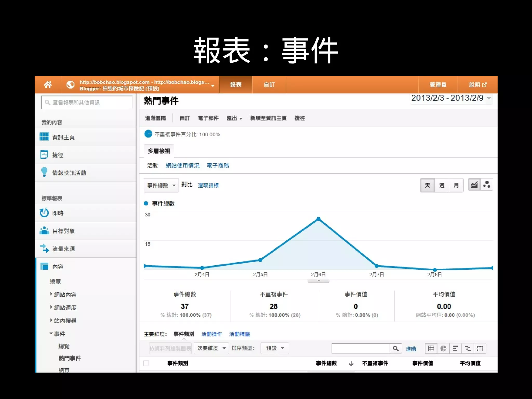Select the pie chart table view icon
This screenshot has width=532, height=399.
pos(443,348)
